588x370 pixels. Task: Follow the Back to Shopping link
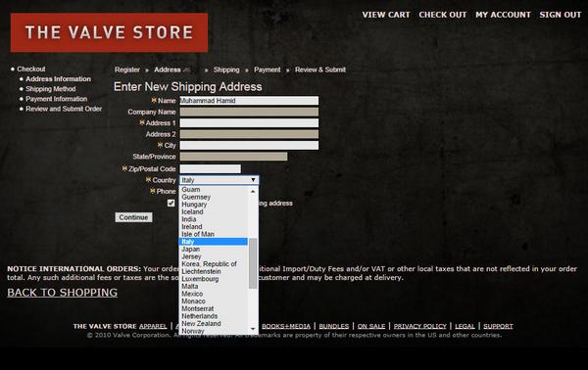(x=63, y=293)
